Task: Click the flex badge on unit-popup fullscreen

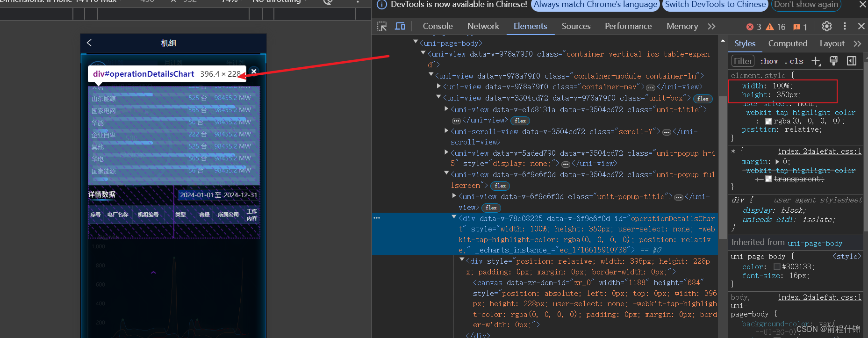Action: click(500, 186)
